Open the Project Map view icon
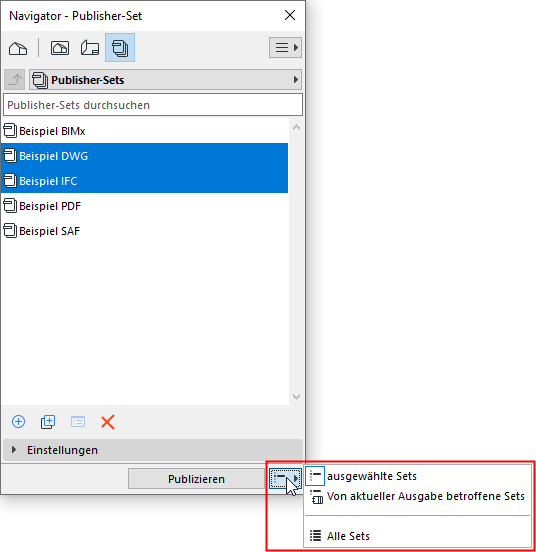 [x=18, y=48]
